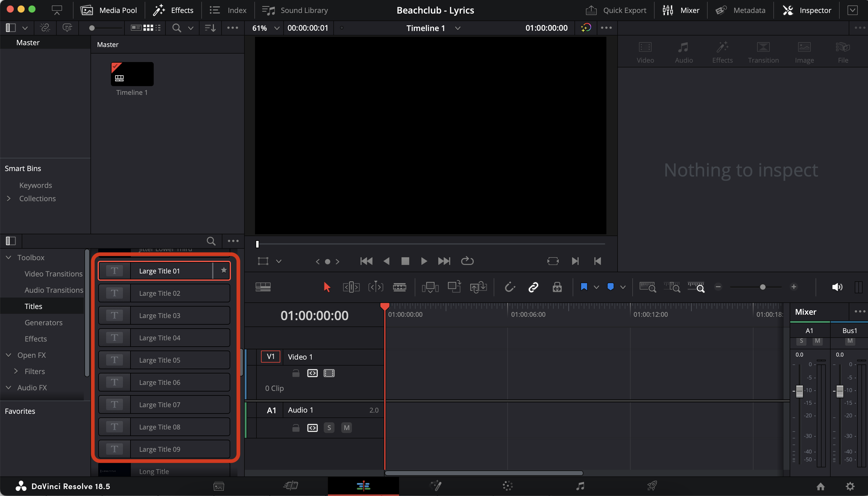Click the Overwrite Clip icon
868x496 pixels.
click(454, 286)
